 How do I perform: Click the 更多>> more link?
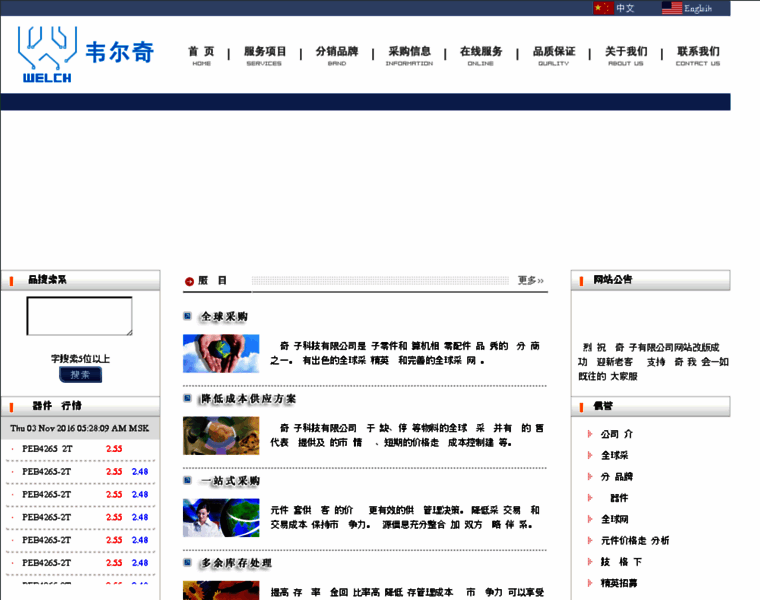[530, 281]
